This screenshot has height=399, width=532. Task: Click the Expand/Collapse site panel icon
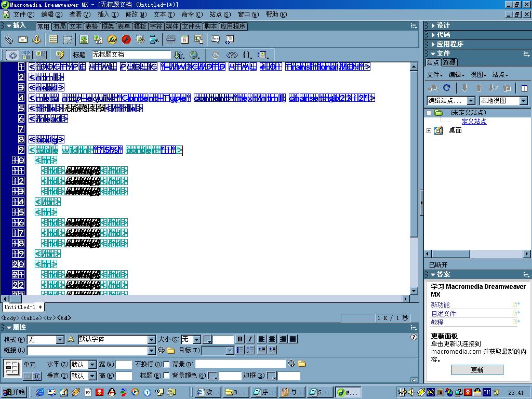coord(524,88)
